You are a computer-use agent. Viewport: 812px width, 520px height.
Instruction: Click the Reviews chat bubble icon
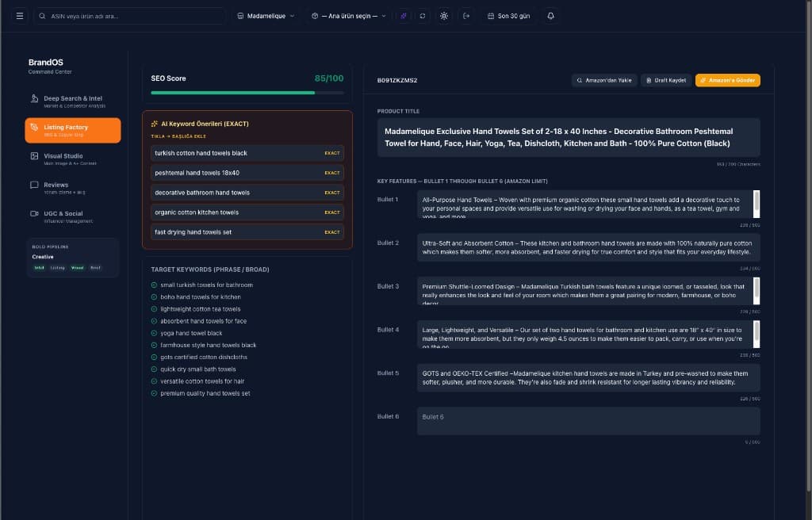point(34,185)
